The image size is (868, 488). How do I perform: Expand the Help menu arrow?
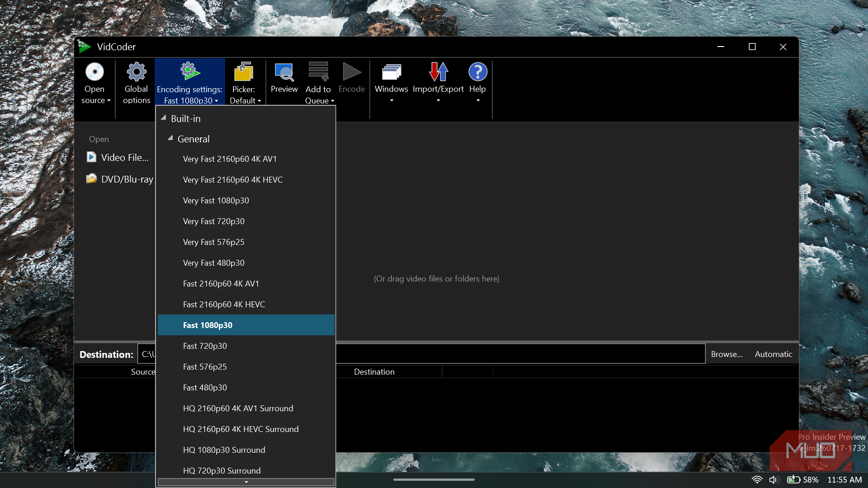click(478, 101)
